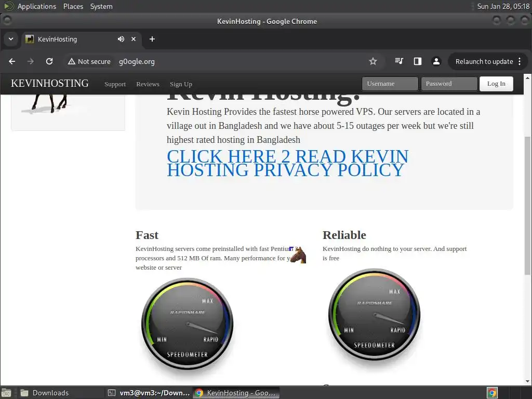The height and width of the screenshot is (399, 532).
Task: Click the Applications menu logo icon
Action: (x=8, y=6)
